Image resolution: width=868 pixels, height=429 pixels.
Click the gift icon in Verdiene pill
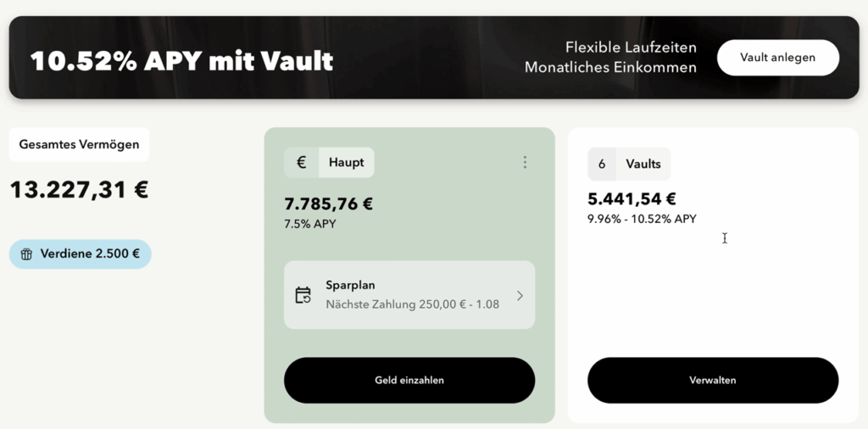tap(26, 254)
